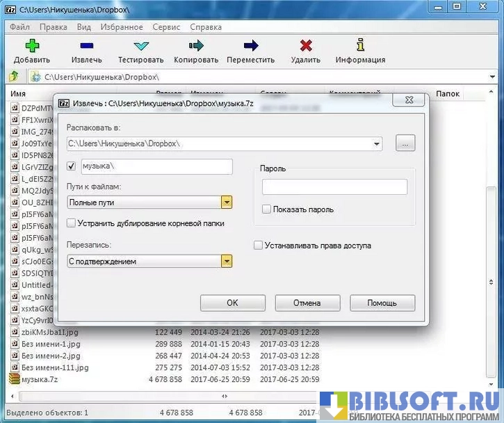This screenshot has height=423, width=504.
Task: Open the Пути к файлам dropdown
Action: pyautogui.click(x=226, y=202)
